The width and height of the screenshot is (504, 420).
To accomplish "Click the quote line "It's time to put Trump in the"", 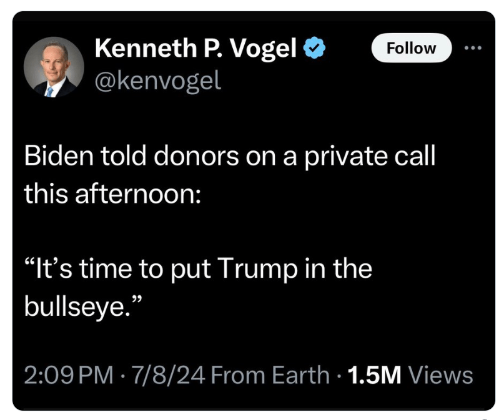I will (x=198, y=269).
